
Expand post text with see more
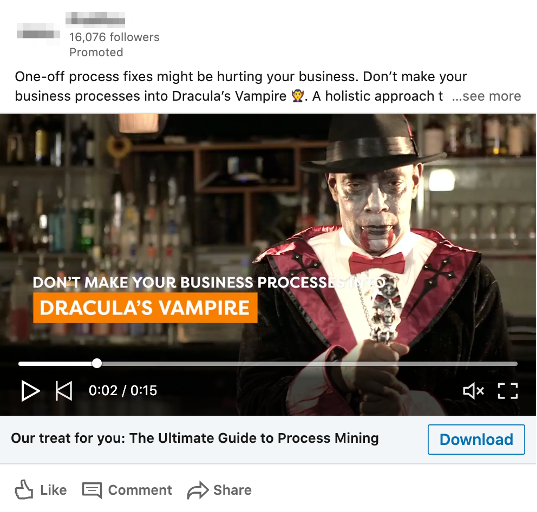coord(486,96)
